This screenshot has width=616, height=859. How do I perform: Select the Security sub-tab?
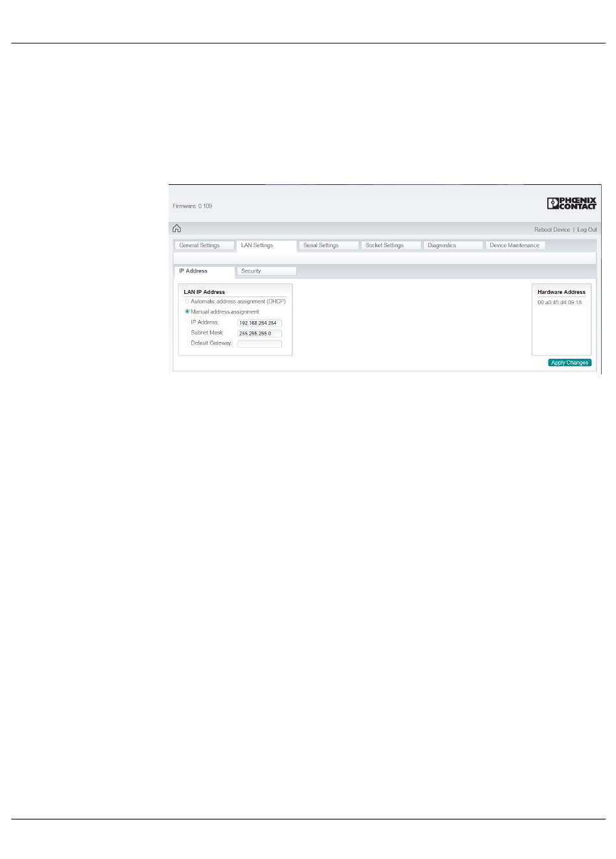[267, 271]
